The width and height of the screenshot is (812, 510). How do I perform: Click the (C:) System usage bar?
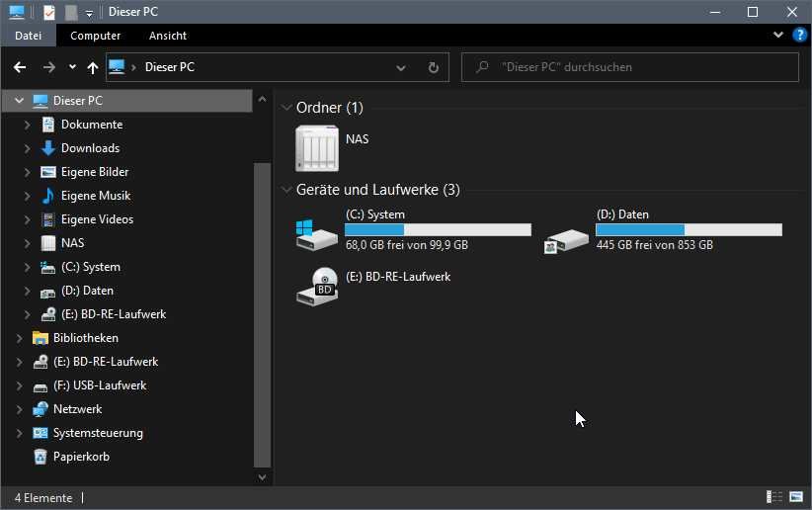pos(439,229)
